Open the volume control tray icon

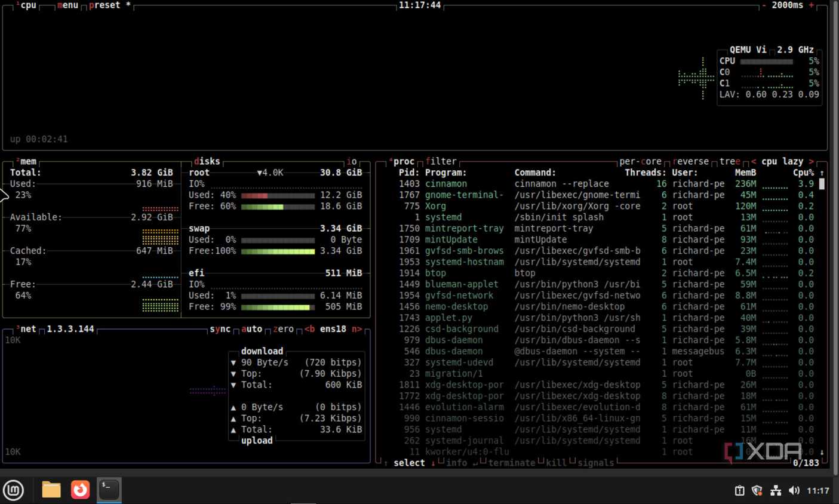(x=794, y=490)
